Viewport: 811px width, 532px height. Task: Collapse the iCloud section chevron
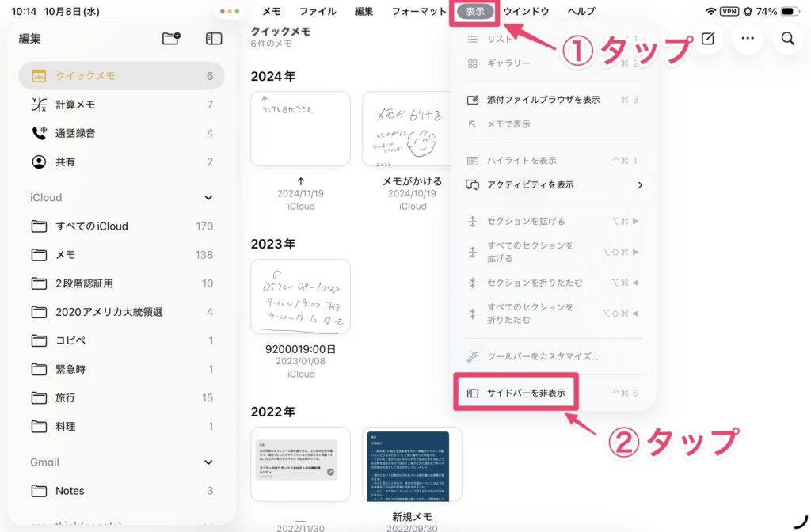coord(208,198)
